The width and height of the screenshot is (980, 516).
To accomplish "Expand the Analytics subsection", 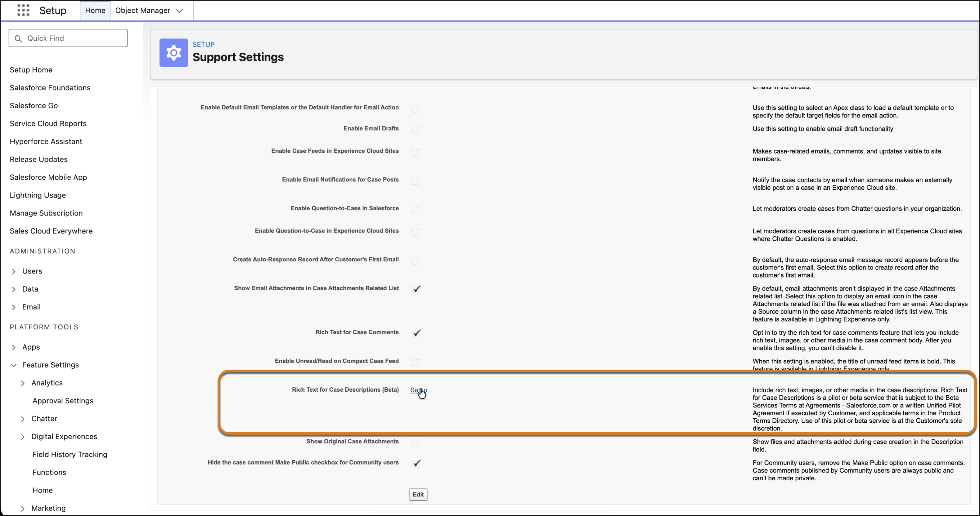I will 23,383.
